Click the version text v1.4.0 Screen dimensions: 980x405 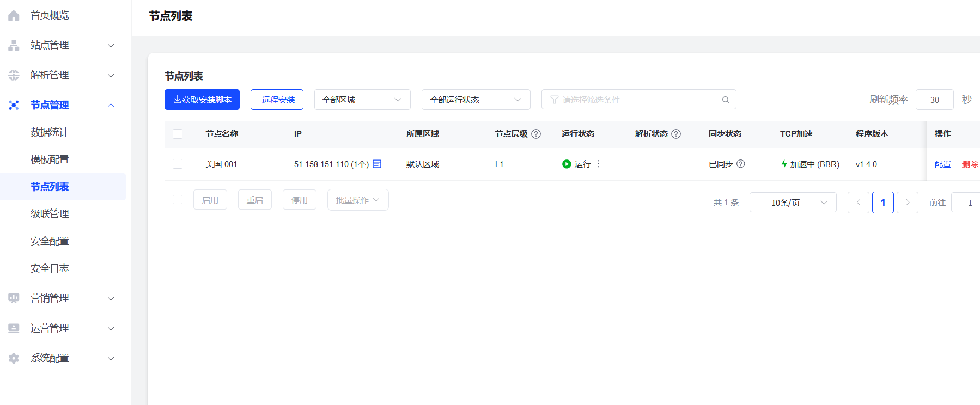tap(866, 164)
